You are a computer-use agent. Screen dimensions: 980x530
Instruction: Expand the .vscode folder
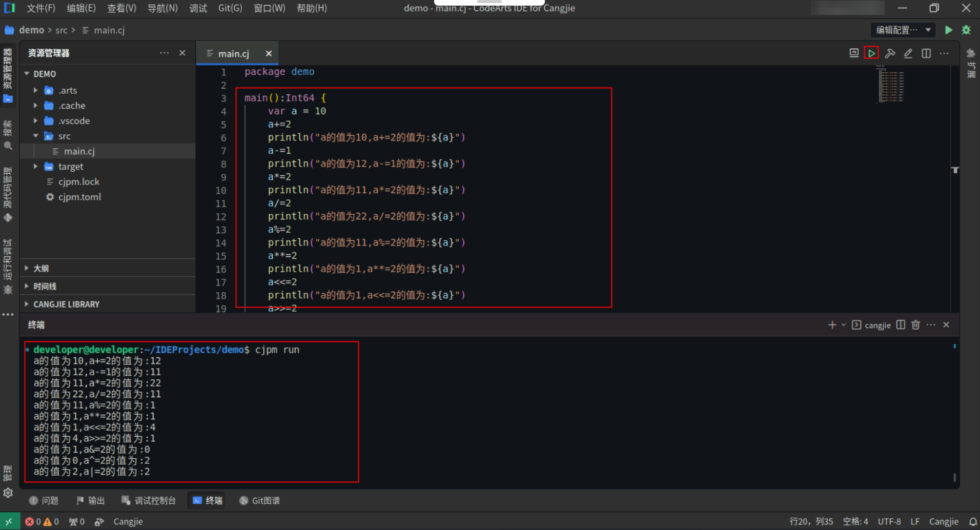click(x=35, y=121)
